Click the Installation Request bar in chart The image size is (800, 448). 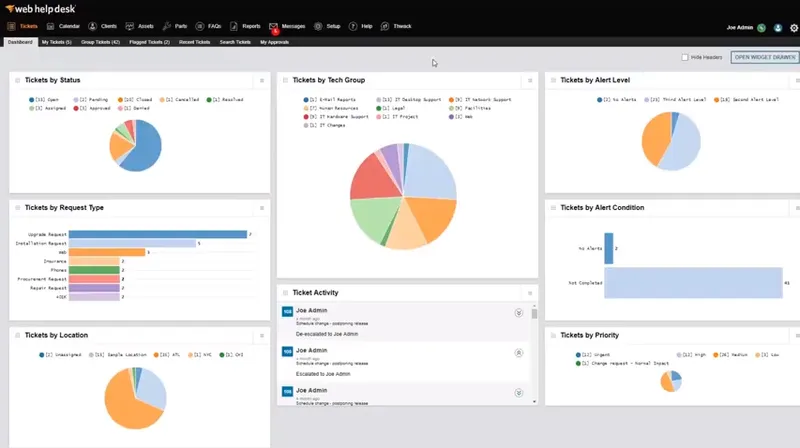click(132, 243)
